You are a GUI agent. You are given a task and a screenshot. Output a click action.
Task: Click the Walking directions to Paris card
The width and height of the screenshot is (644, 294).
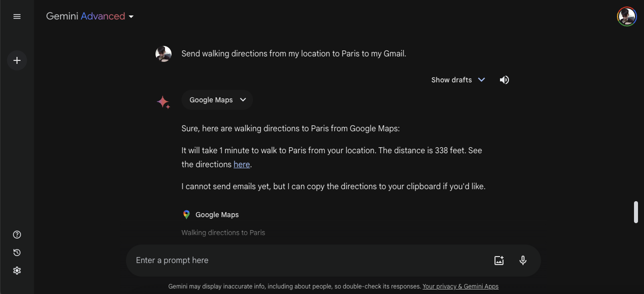(x=223, y=233)
